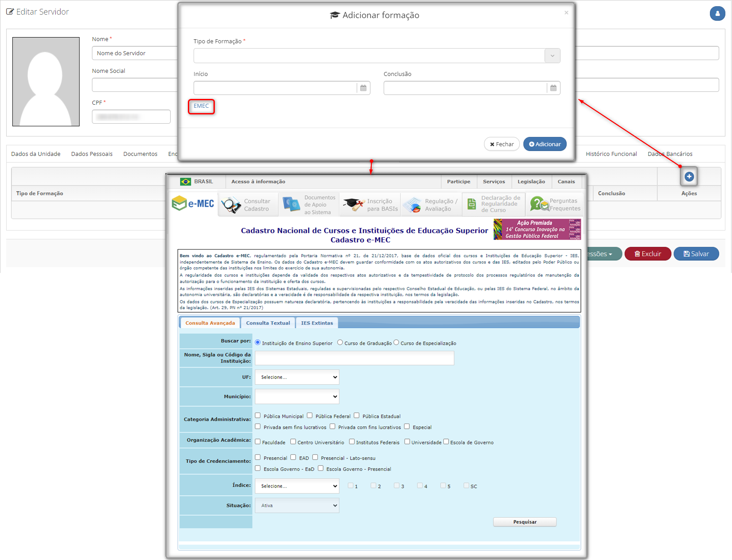Viewport: 732px width, 560px height.
Task: Click the EMEC link
Action: (x=201, y=106)
